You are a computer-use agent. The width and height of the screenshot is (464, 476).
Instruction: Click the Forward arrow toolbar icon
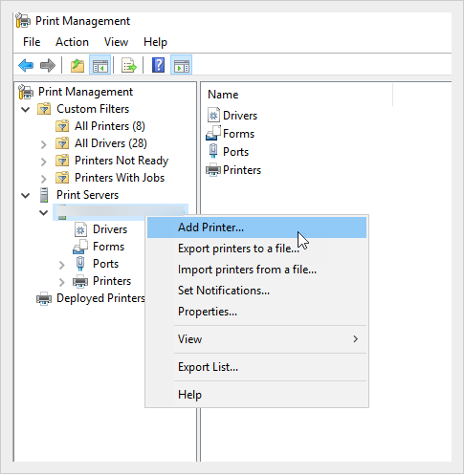coord(48,66)
